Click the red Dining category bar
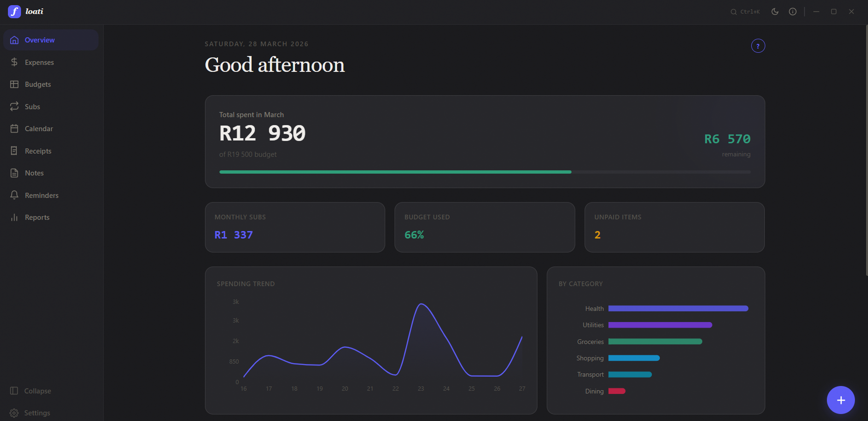 pyautogui.click(x=617, y=391)
